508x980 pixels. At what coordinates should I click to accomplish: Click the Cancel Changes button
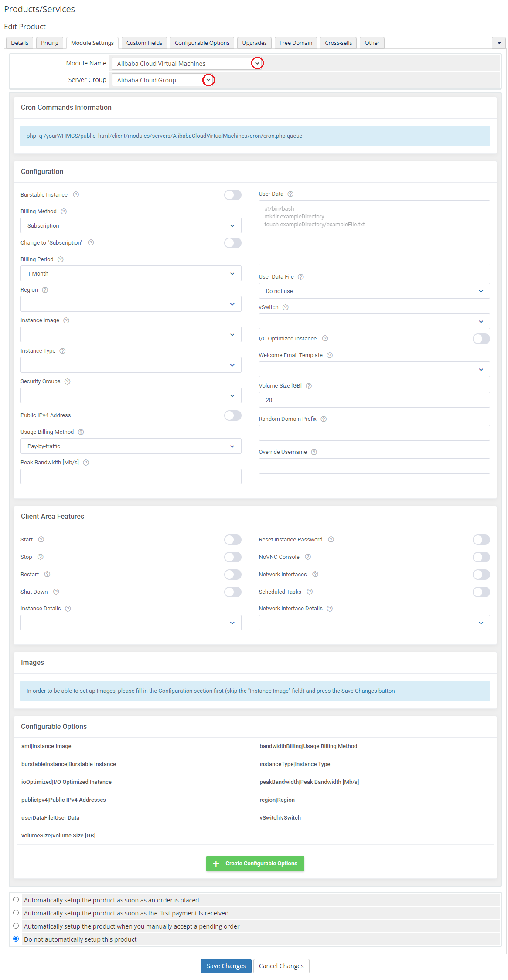(281, 966)
